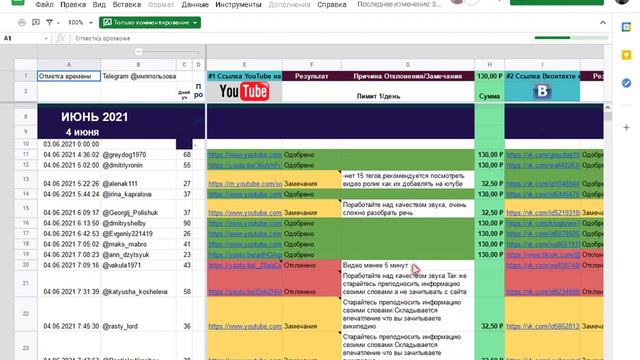
Task: Select column G header
Action: click(407, 64)
